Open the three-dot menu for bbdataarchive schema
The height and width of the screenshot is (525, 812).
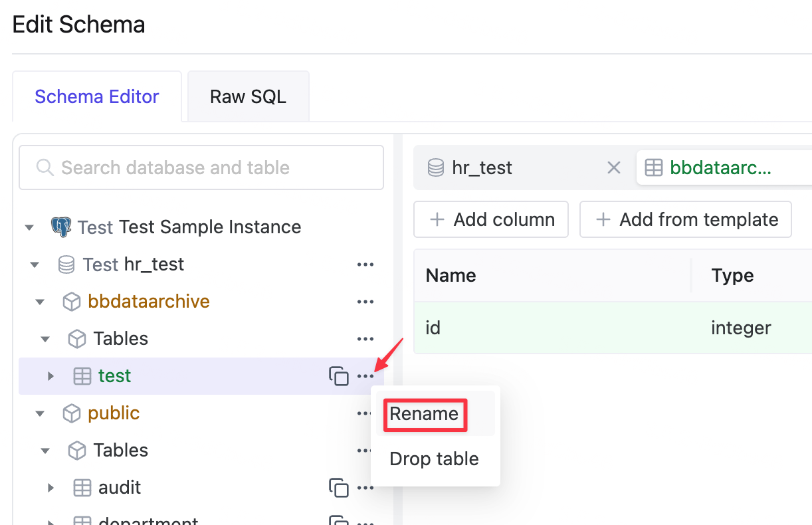coord(365,302)
